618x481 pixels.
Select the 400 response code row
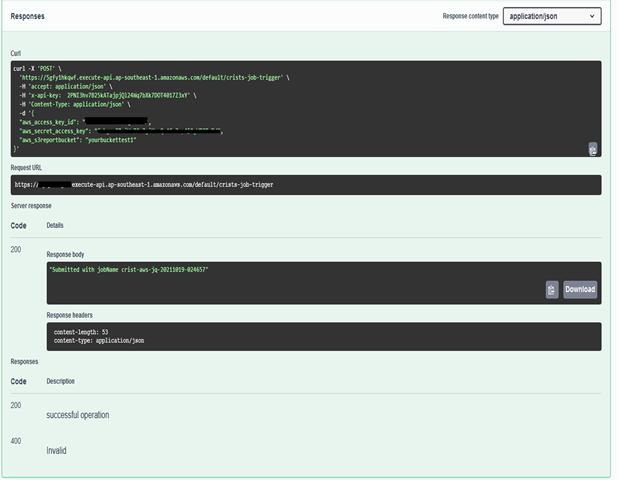click(x=17, y=440)
